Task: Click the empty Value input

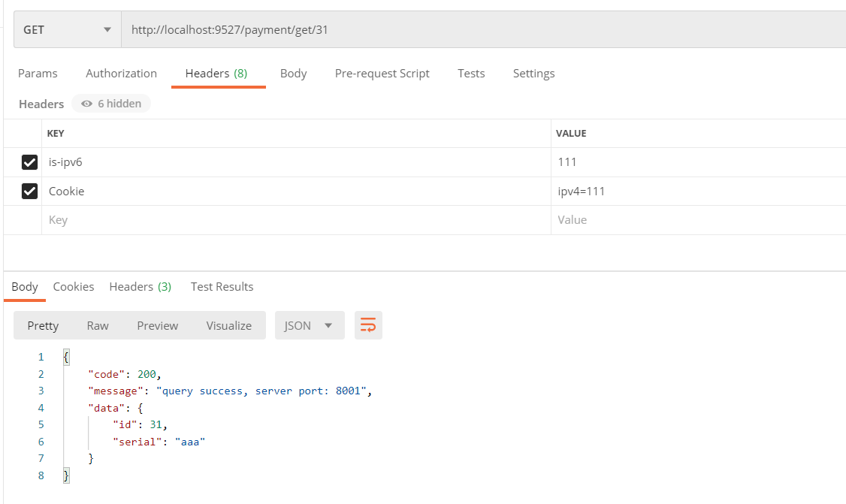Action: (698, 220)
